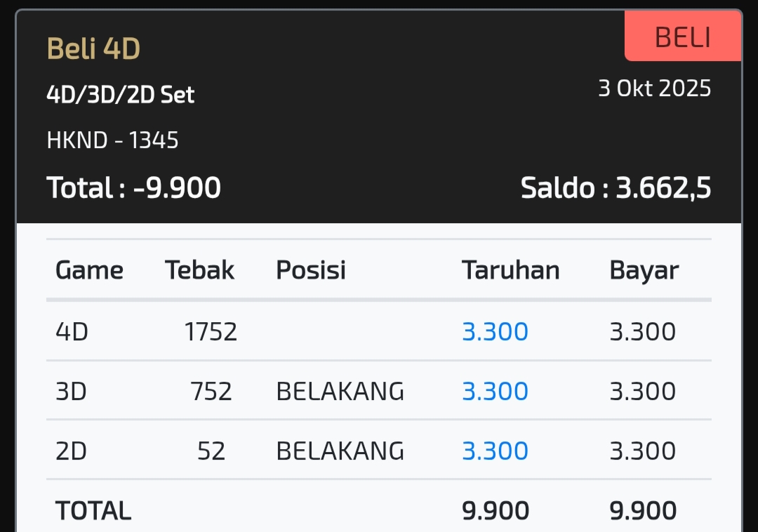
Task: Click the Bayar column header
Action: tap(644, 270)
